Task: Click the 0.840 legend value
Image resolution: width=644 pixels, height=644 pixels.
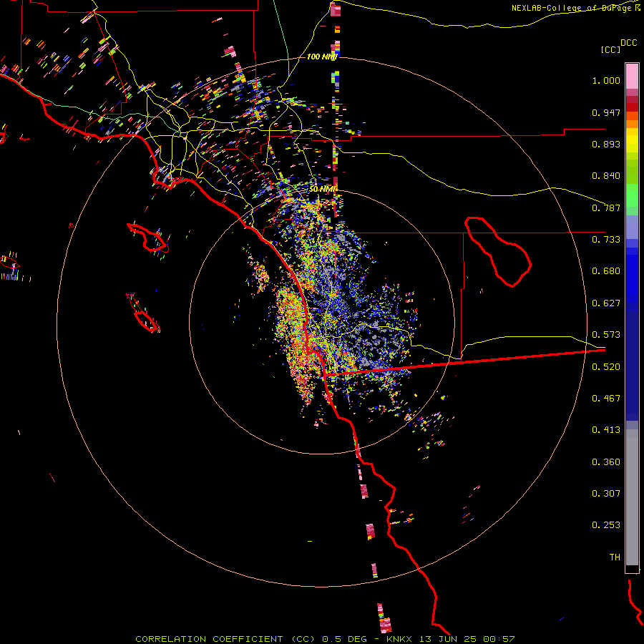Action: pos(606,176)
